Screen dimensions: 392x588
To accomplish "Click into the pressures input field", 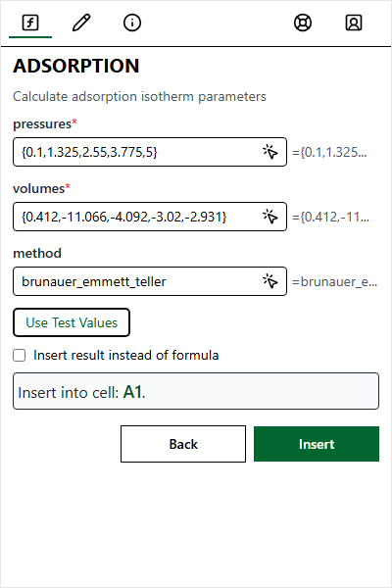I will 150,152.
